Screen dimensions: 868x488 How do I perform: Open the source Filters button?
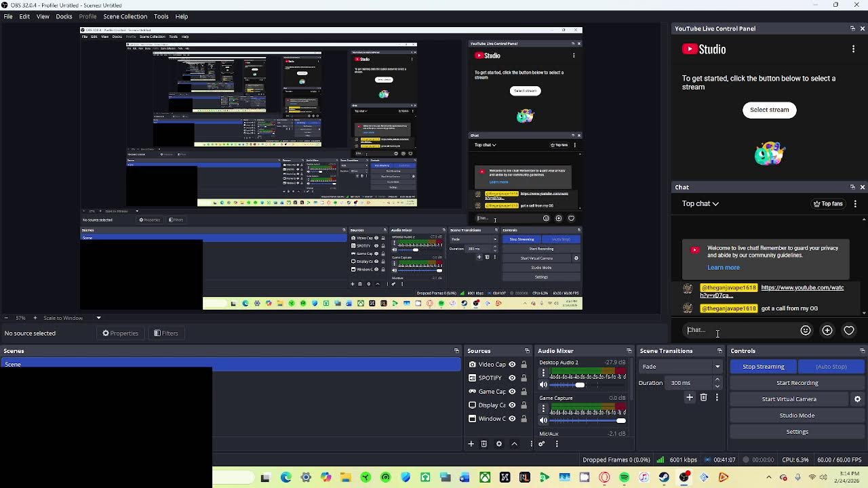point(165,333)
